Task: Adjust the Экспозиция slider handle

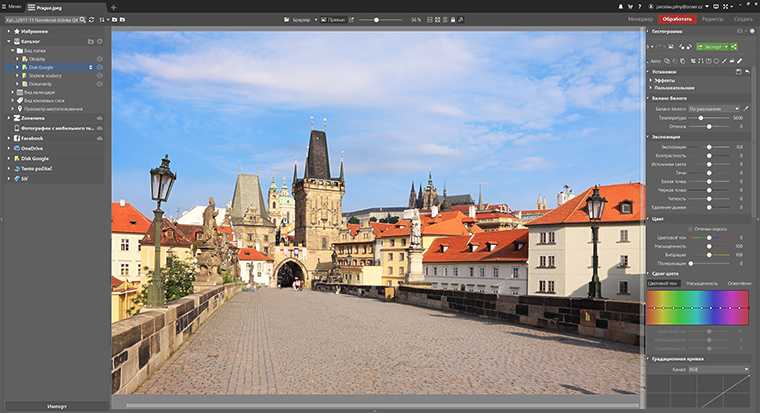Action: pyautogui.click(x=709, y=147)
